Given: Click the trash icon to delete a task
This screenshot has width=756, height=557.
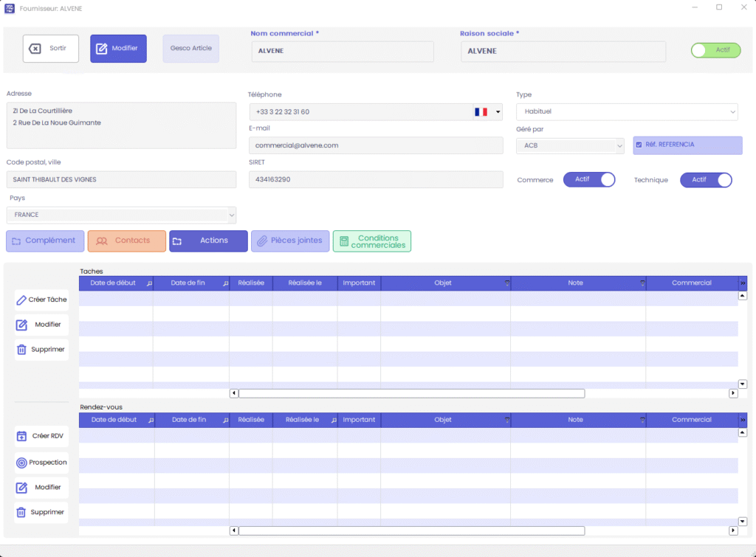Looking at the screenshot, I should (21, 350).
